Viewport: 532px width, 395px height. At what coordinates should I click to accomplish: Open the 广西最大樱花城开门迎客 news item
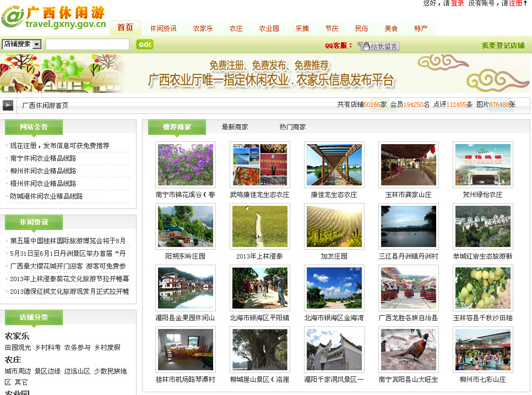[x=68, y=266]
